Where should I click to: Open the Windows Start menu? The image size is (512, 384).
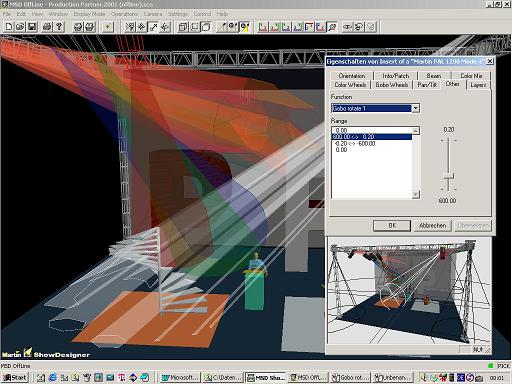[x=15, y=377]
